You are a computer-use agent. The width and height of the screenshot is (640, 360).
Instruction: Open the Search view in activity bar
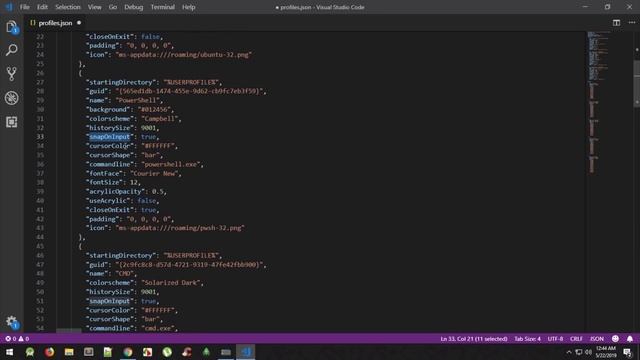click(x=11, y=50)
